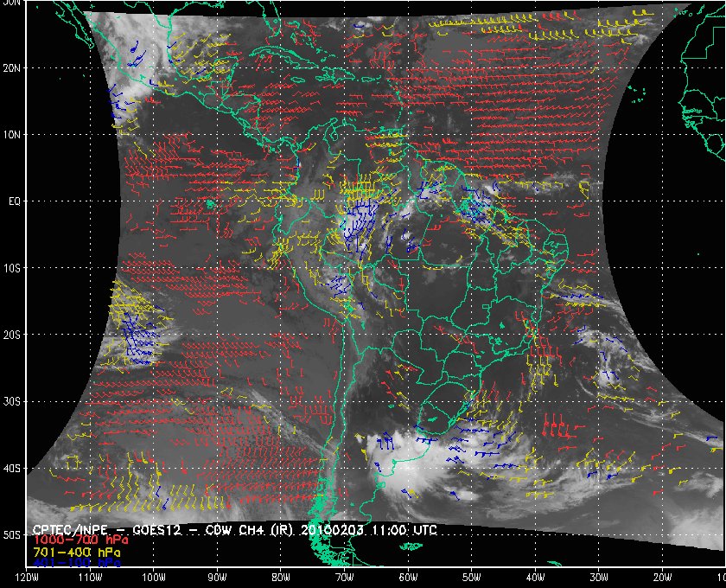The width and height of the screenshot is (726, 588).
Task: Click the 50S latitude label
Action: (11, 534)
